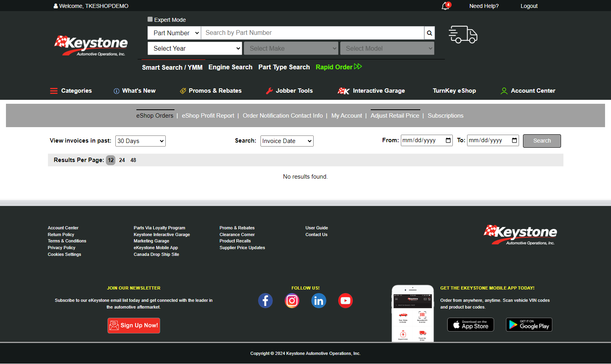Viewport: 611px width, 364px height.
Task: Open the YouTube icon
Action: coord(345,301)
